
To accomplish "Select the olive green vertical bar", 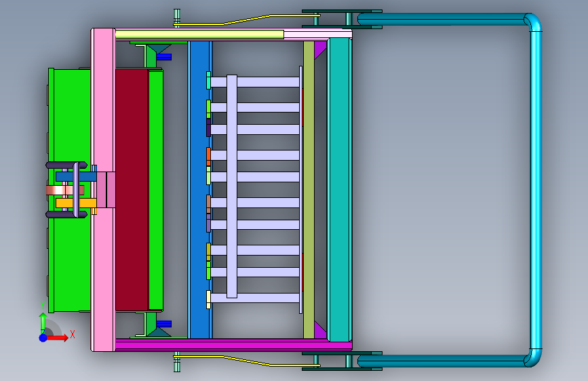I will tap(309, 190).
